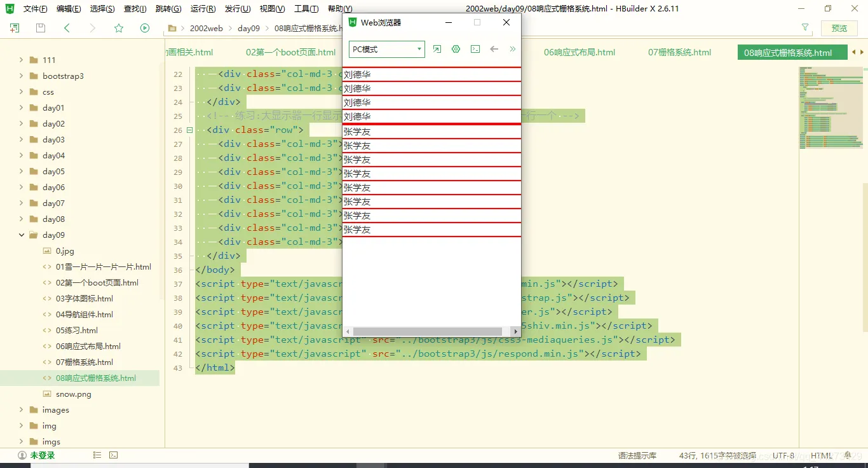The height and width of the screenshot is (468, 868).
Task: Open the 跳转(G) menu
Action: (x=168, y=9)
